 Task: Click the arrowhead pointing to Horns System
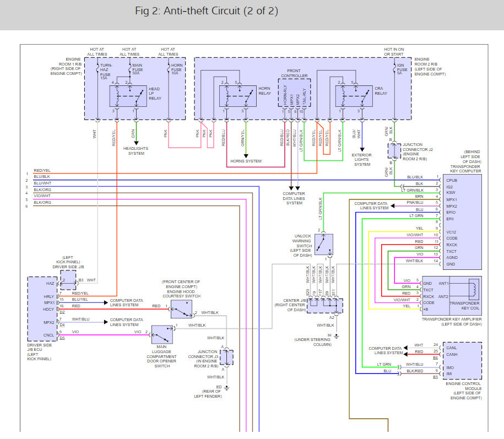pos(246,156)
